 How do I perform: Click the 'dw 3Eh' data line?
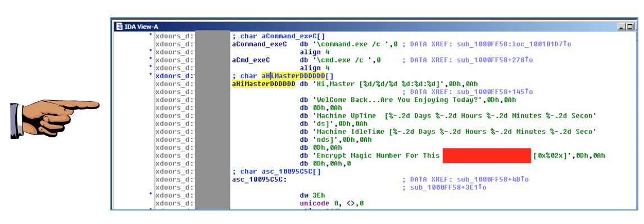coord(312,196)
